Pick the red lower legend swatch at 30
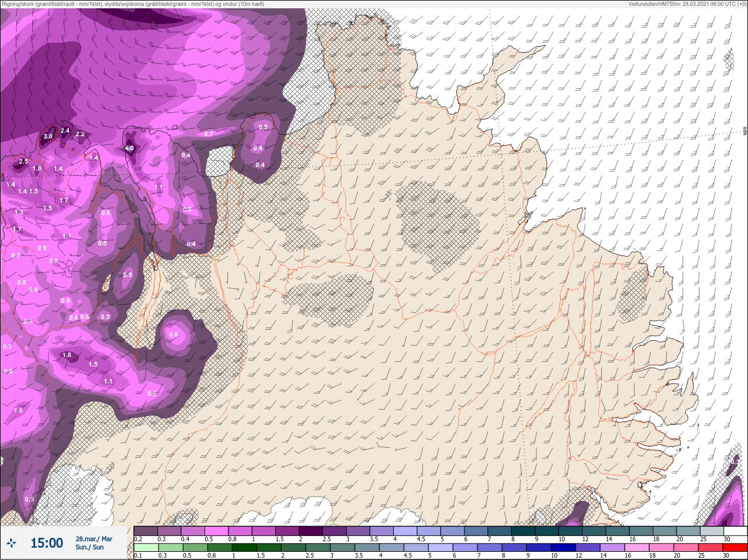This screenshot has width=748, height=560. coord(735,548)
